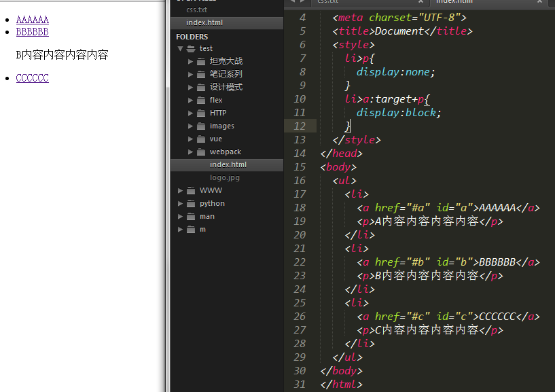Viewport: 555px width, 392px height.
Task: Click the images folder icon
Action: click(201, 126)
